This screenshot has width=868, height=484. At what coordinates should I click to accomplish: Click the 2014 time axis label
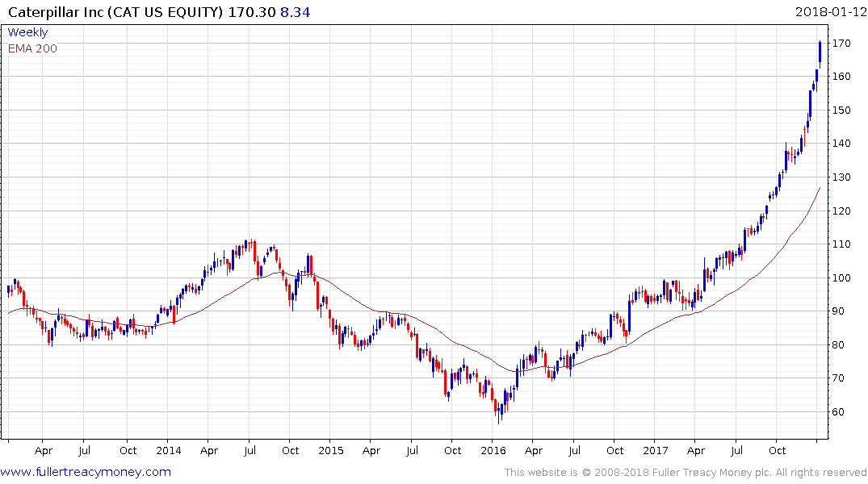click(x=168, y=450)
